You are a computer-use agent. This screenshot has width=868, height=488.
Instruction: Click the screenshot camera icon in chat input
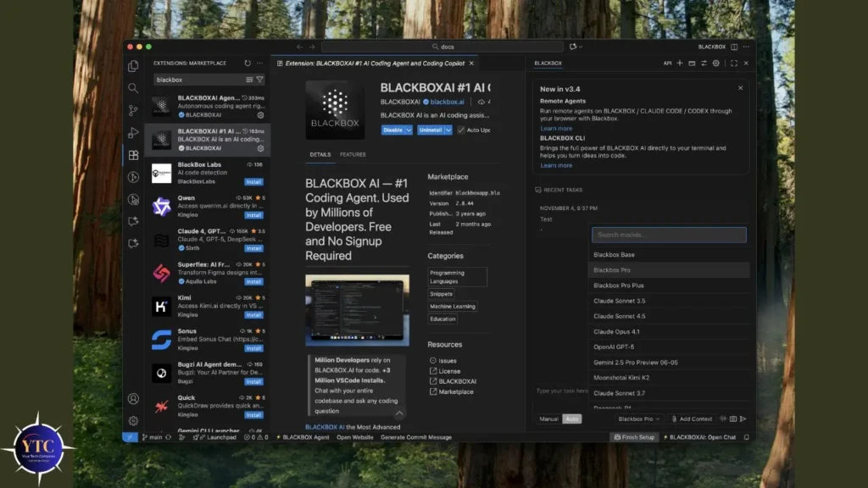point(733,419)
